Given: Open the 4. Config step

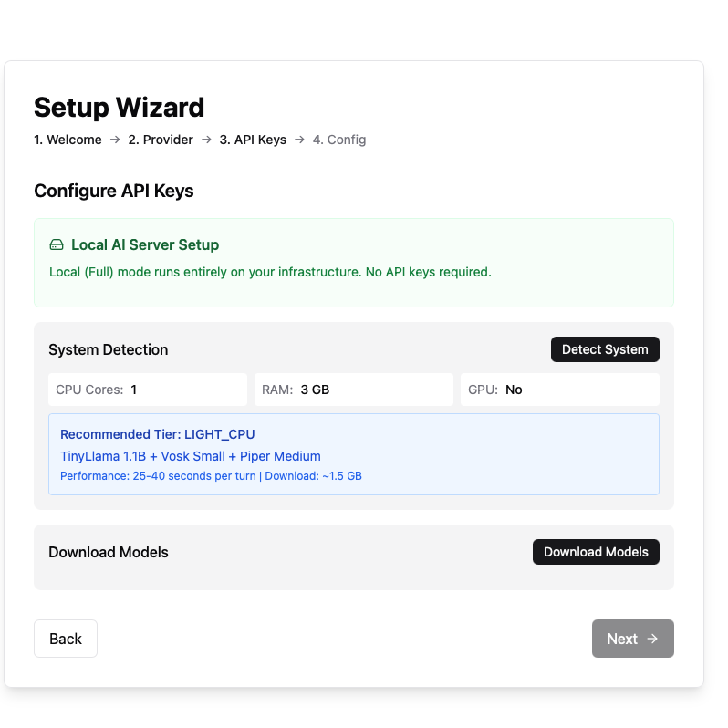Looking at the screenshot, I should [x=339, y=140].
